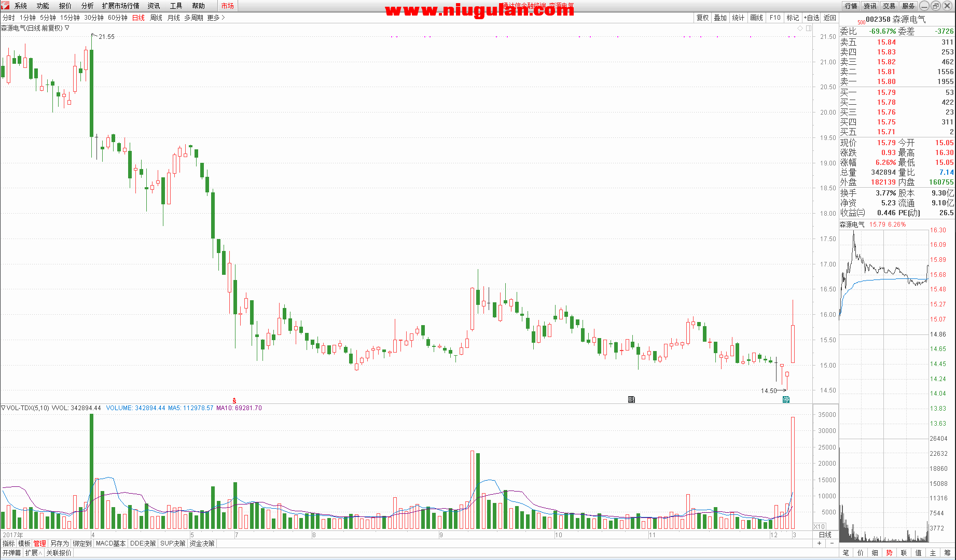This screenshot has width=956, height=560.
Task: Click the 统计 statistics button
Action: click(739, 18)
